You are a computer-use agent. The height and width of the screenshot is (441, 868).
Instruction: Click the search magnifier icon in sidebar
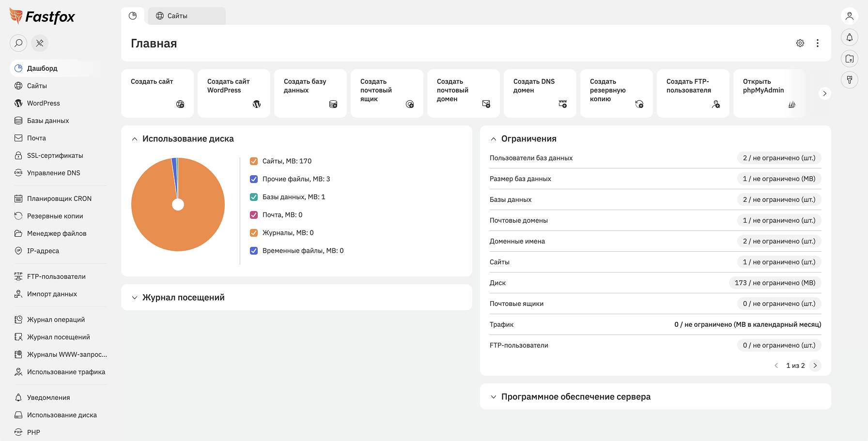tap(18, 43)
